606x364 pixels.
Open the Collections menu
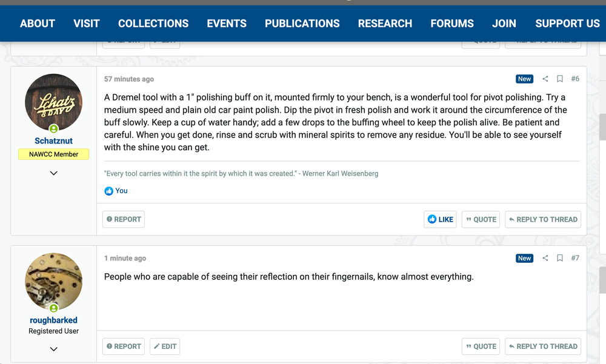(153, 24)
